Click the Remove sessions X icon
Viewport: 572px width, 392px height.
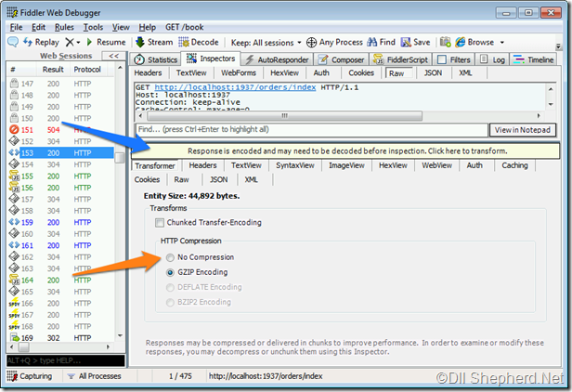pyautogui.click(x=70, y=43)
